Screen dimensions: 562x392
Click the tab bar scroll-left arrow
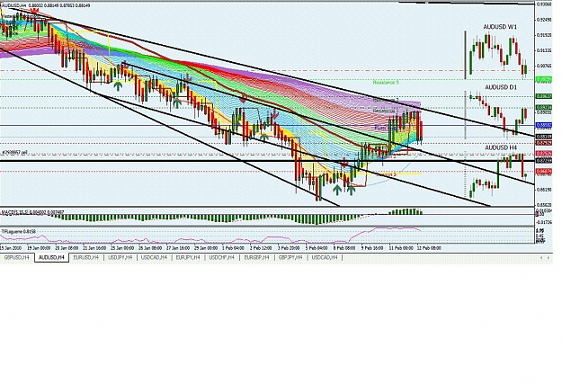(541, 257)
